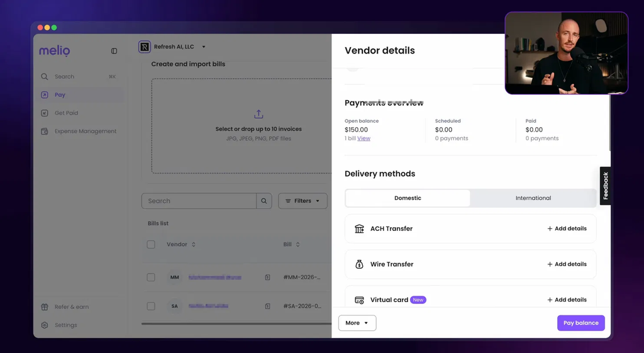The height and width of the screenshot is (353, 644).
Task: Click the $150.00 open balance amount
Action: [x=356, y=130]
